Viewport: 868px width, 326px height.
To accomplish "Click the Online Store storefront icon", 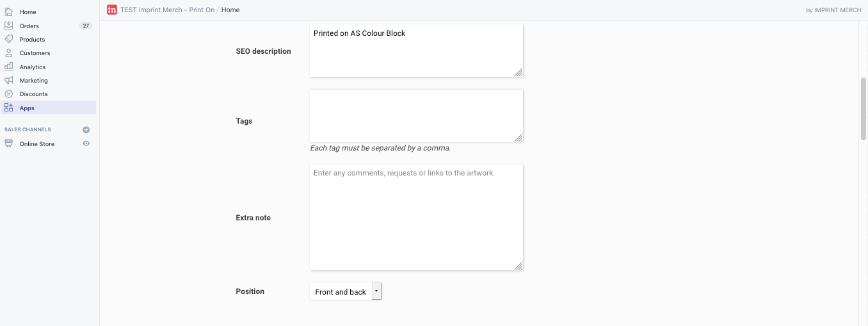I will 9,144.
